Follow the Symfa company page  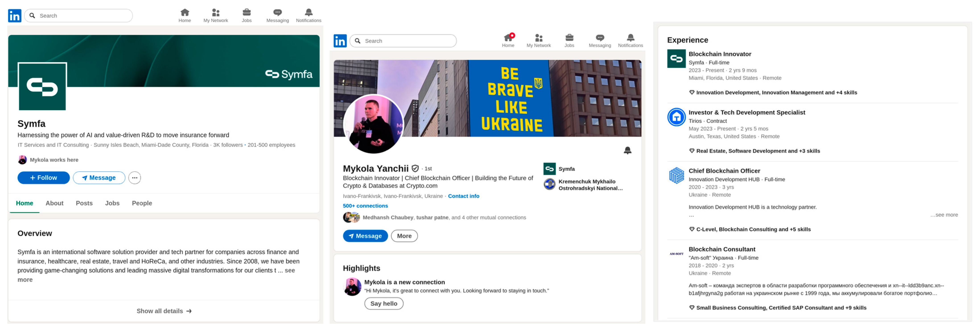click(43, 177)
